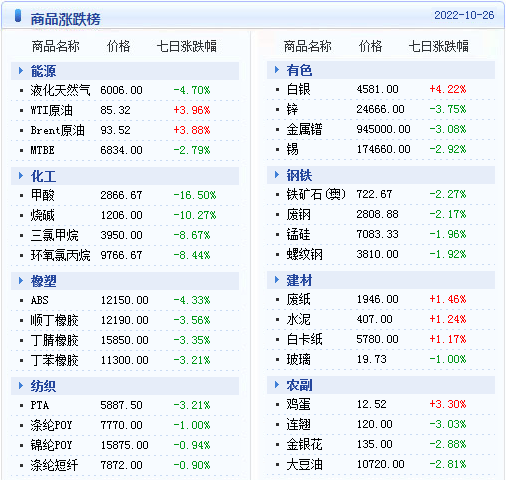The width and height of the screenshot is (506, 480).
Task: Open the 甲酸 commodity
Action: coord(42,195)
